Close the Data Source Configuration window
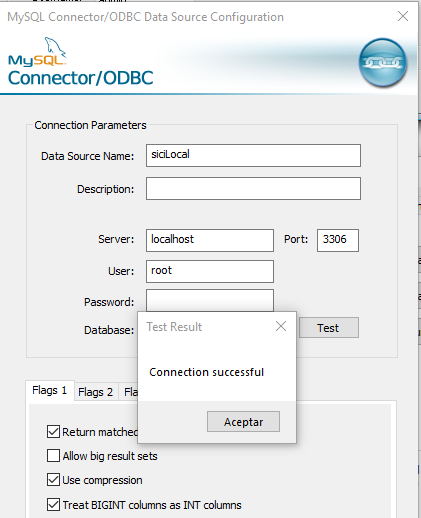421x518 pixels. pyautogui.click(x=403, y=16)
